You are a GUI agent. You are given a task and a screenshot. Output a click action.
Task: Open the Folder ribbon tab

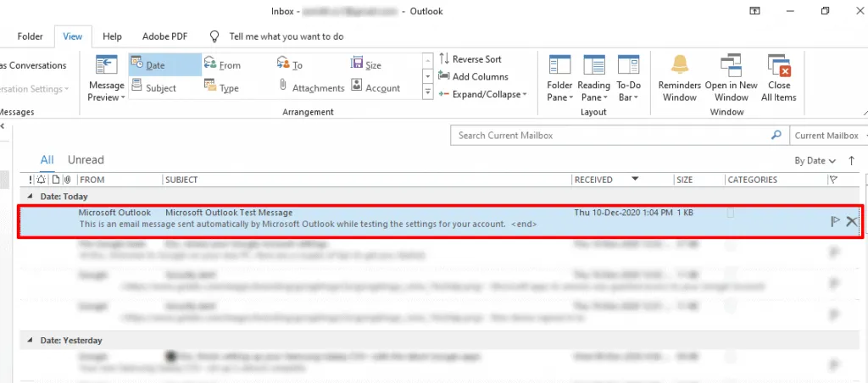pos(30,36)
